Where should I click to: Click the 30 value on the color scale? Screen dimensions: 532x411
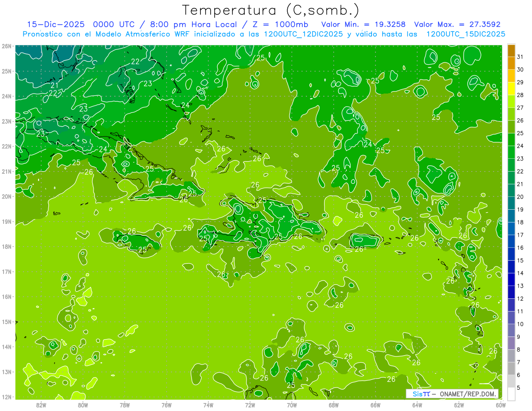point(520,70)
